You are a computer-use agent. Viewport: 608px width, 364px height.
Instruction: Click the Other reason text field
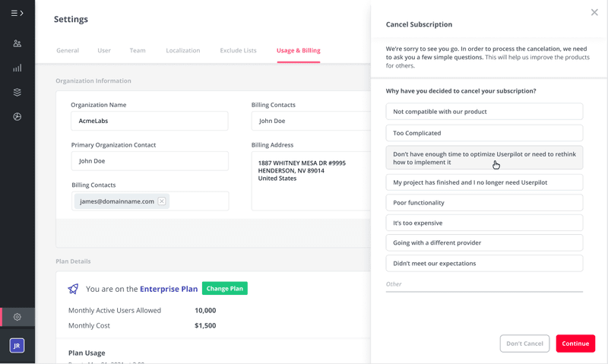484,284
